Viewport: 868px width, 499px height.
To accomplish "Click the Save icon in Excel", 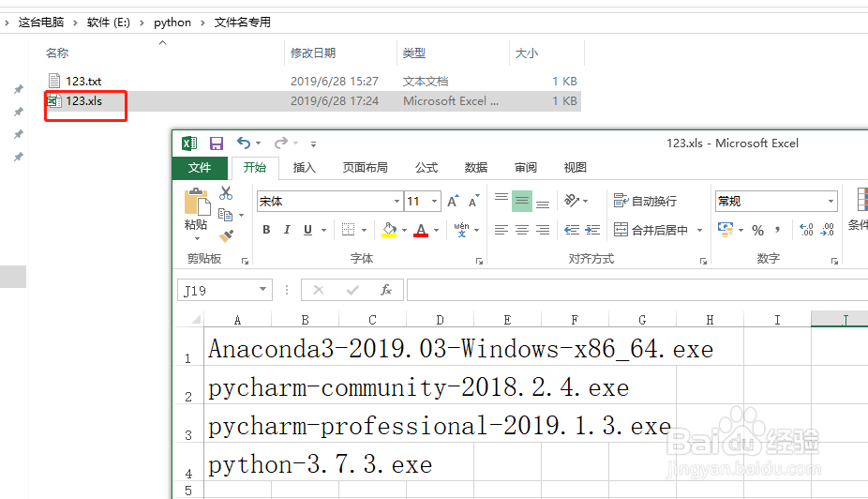I will [x=216, y=144].
